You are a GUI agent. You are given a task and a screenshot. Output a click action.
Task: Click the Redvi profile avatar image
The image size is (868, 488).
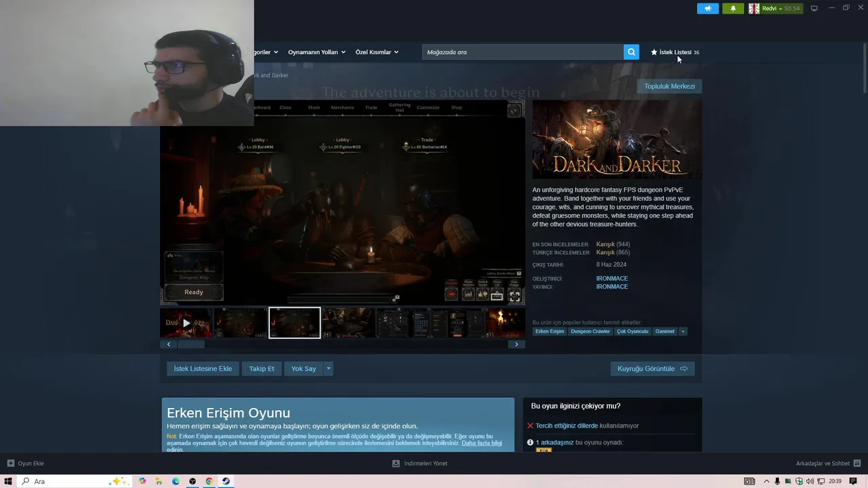tap(753, 8)
